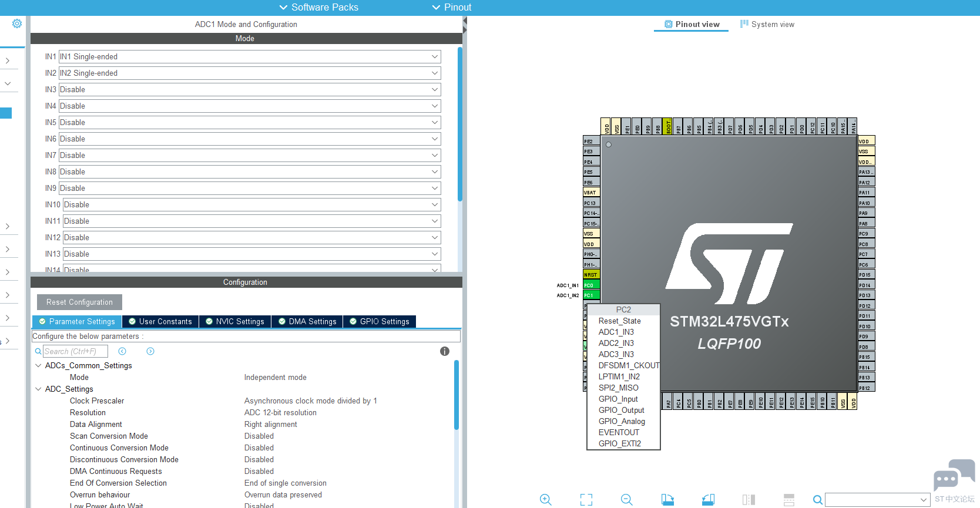Click the PE2 pin on the chip
The image size is (980, 508).
point(591,142)
